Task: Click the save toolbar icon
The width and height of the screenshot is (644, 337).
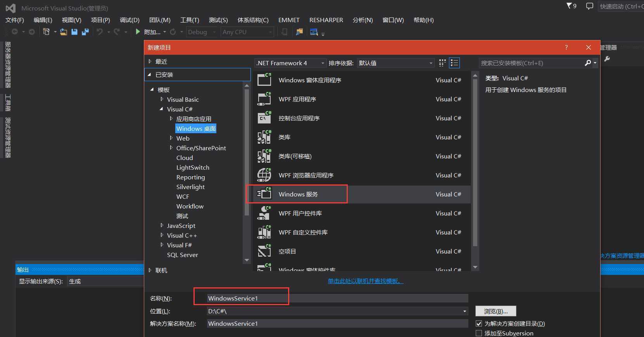Action: pos(74,32)
